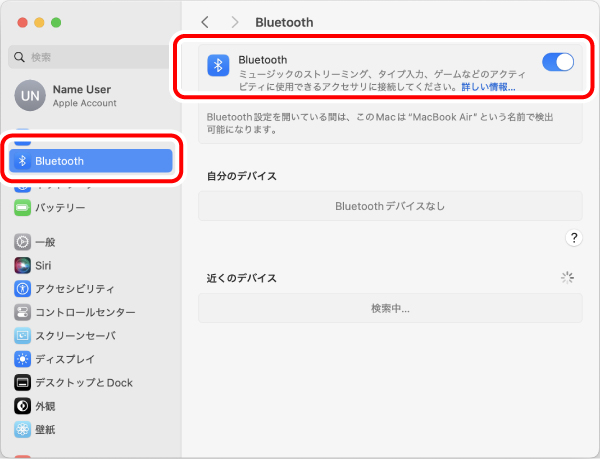Open Siri settings in sidebar

[43, 265]
